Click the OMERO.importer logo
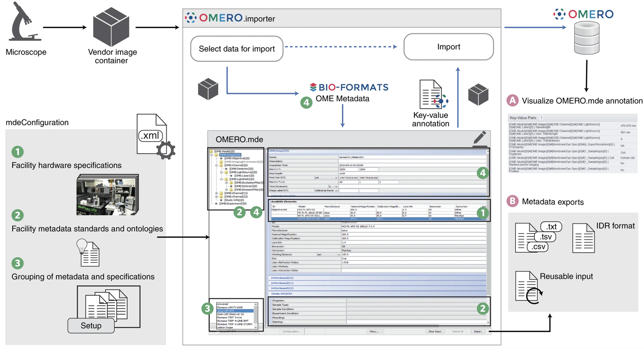Image resolution: width=644 pixels, height=350 pixels. (x=230, y=18)
